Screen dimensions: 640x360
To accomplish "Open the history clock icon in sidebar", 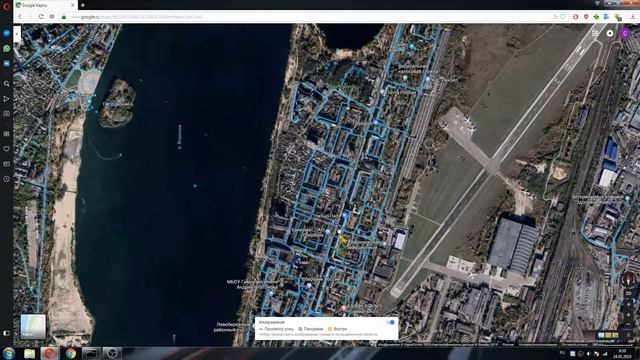I will coord(7,179).
